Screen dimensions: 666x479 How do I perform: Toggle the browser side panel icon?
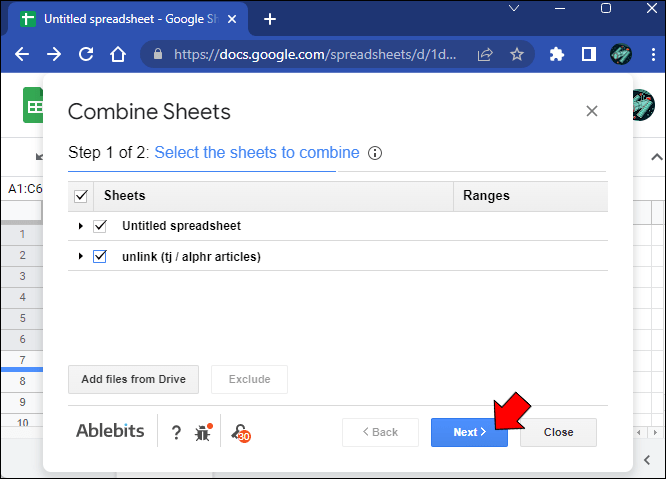[589, 54]
